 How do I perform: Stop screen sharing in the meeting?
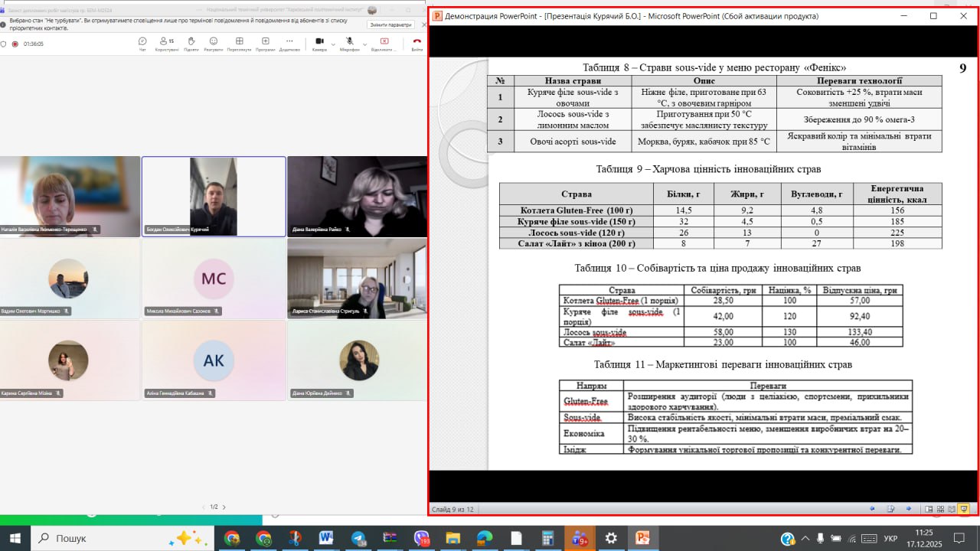pyautogui.click(x=384, y=43)
